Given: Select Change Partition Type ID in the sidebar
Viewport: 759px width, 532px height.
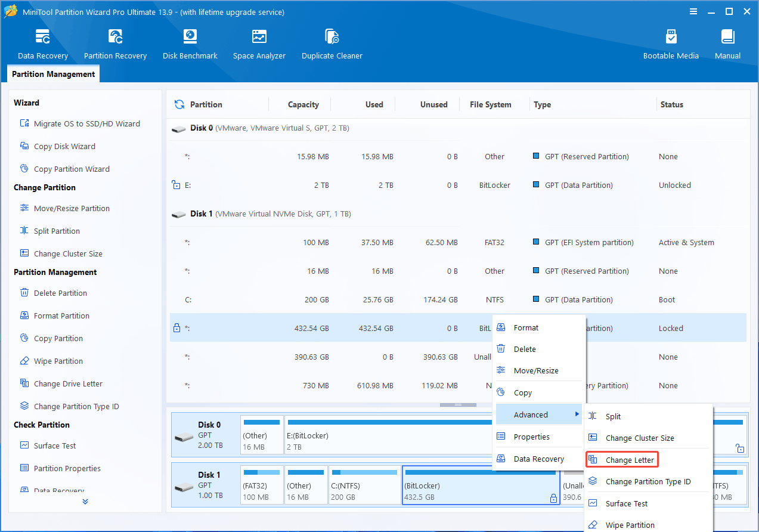Looking at the screenshot, I should [x=70, y=407].
